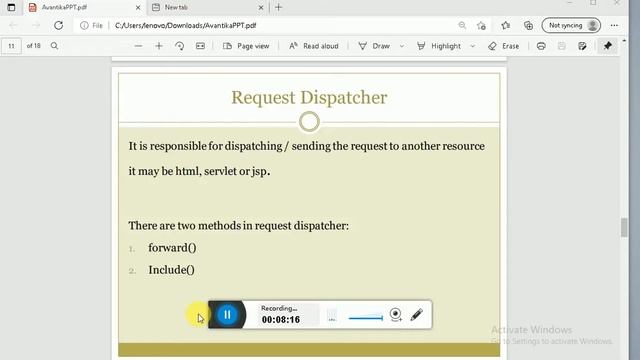The width and height of the screenshot is (640, 360).
Task: Open Page view options
Action: pyautogui.click(x=246, y=46)
